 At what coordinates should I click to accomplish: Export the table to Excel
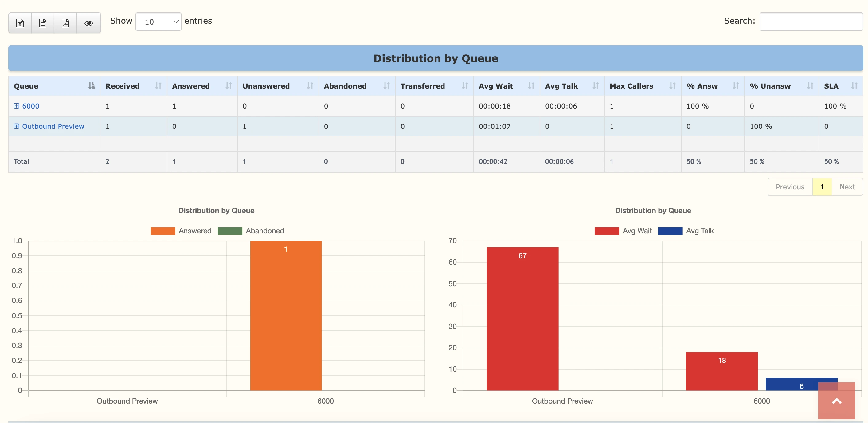point(20,23)
